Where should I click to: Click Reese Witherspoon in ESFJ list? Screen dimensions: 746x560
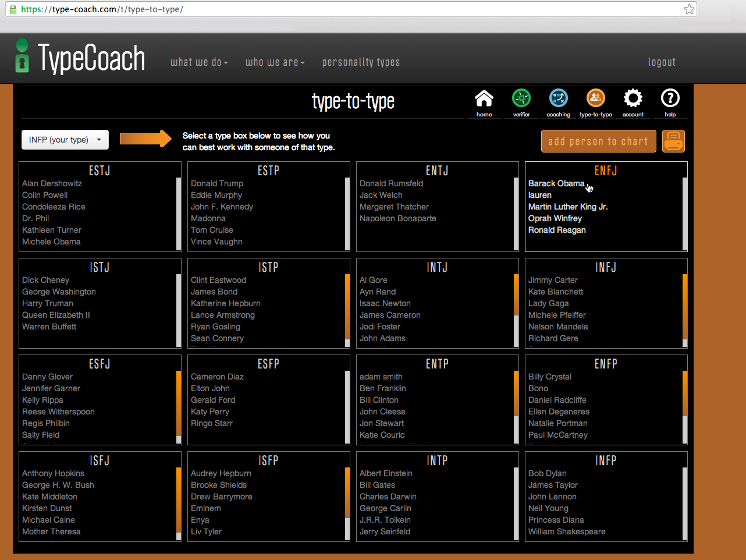[58, 412]
